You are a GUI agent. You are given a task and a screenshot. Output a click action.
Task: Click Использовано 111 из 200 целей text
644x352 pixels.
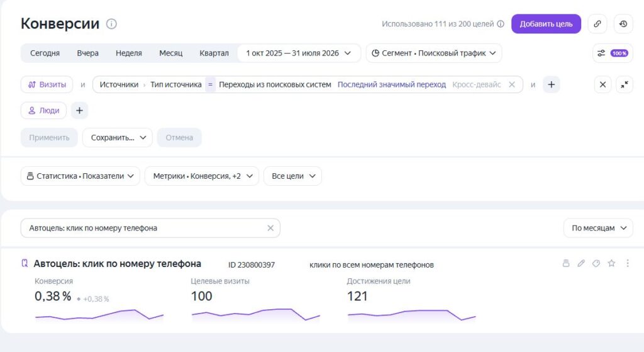(x=438, y=24)
